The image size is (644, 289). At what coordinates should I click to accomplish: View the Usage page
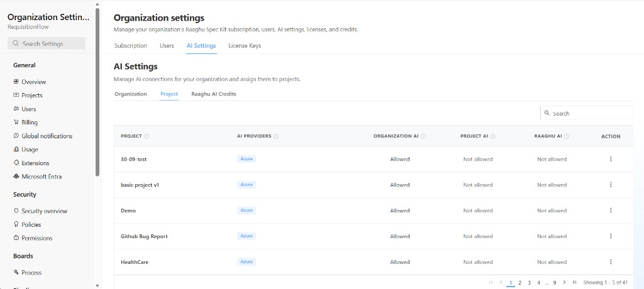tap(25, 150)
